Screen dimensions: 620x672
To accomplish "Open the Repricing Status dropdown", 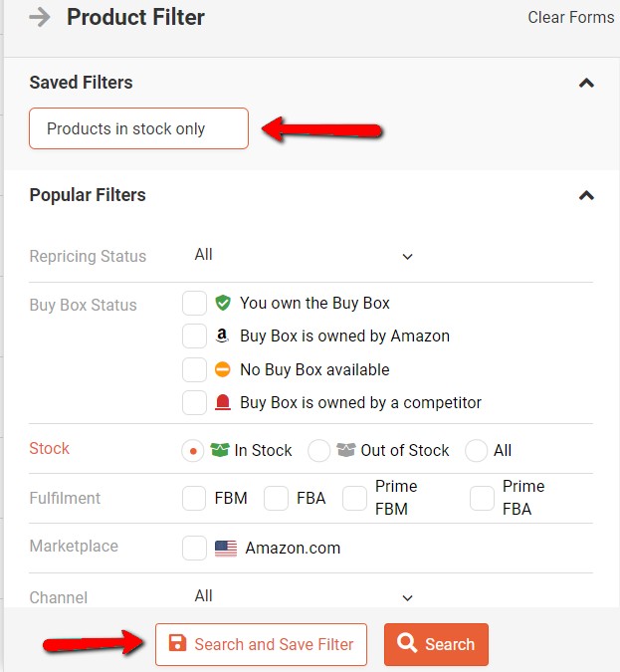I will coord(304,256).
